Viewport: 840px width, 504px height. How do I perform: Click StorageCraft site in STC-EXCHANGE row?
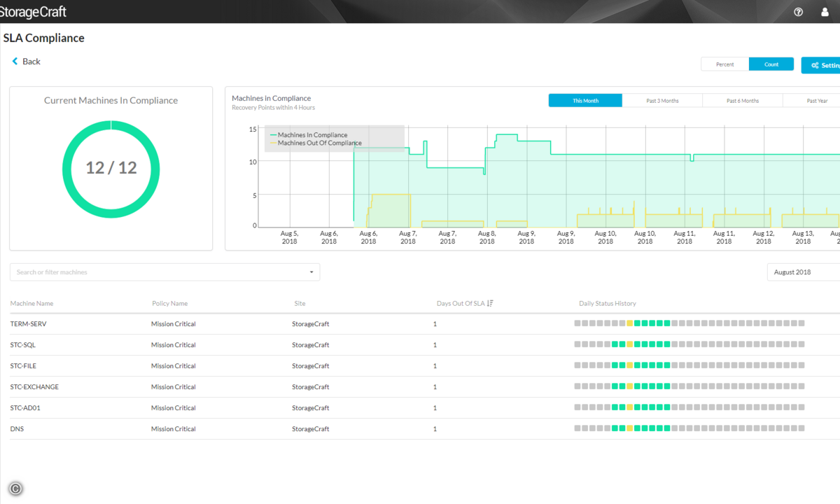[311, 387]
